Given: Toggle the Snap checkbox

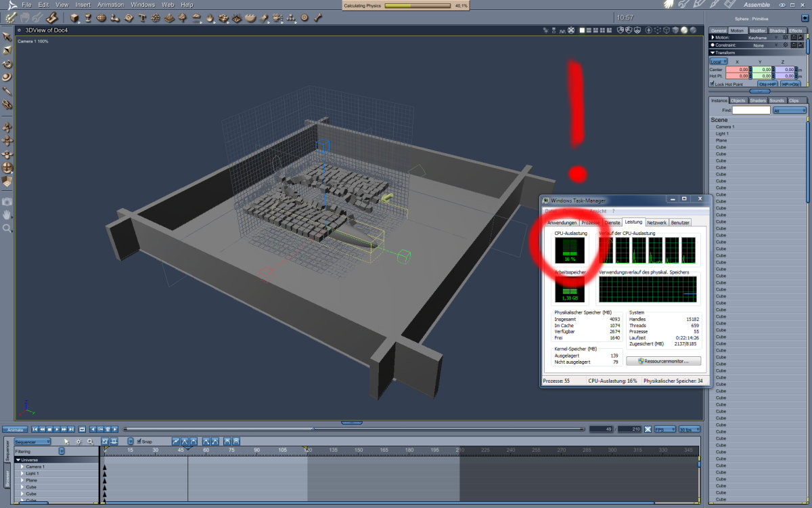Looking at the screenshot, I should click(x=139, y=441).
